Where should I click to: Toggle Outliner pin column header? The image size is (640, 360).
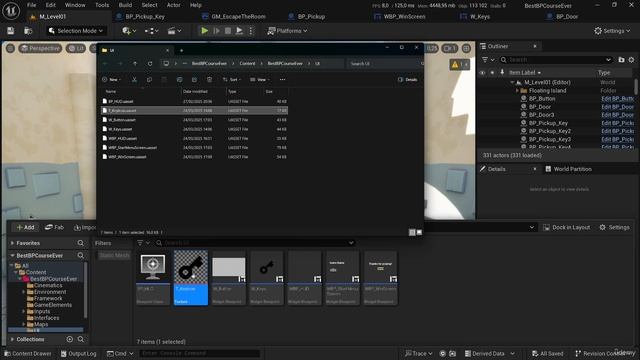pos(502,72)
